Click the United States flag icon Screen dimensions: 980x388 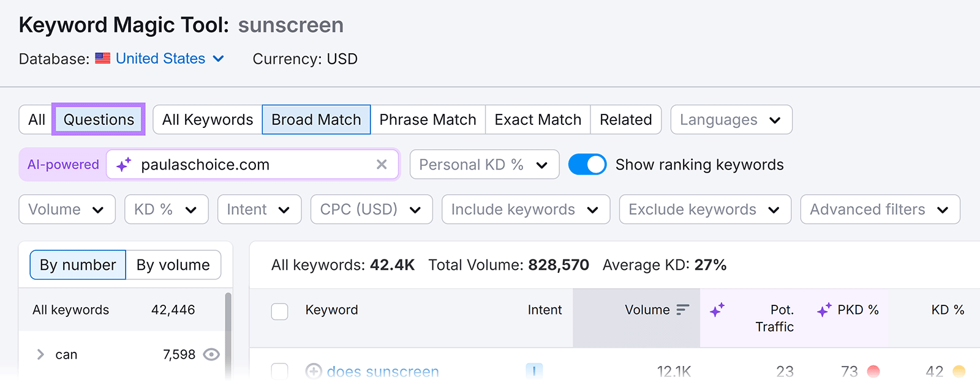[102, 59]
